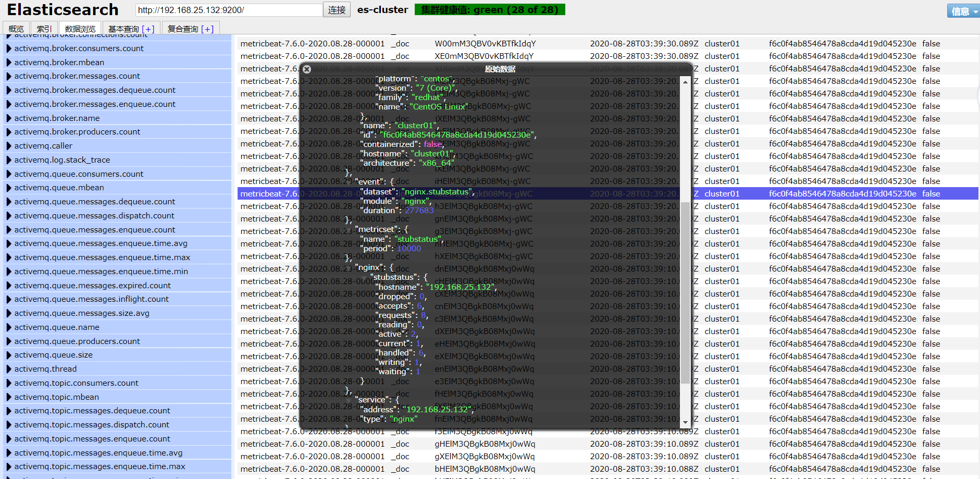Expand activemq.broker.name field
This screenshot has width=980, height=479.
tap(9, 118)
